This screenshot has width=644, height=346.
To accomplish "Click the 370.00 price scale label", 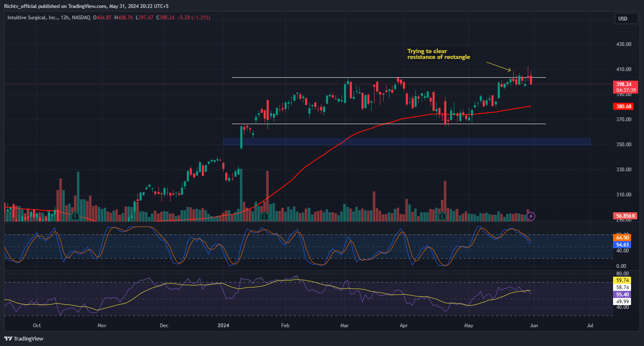I will coord(624,120).
